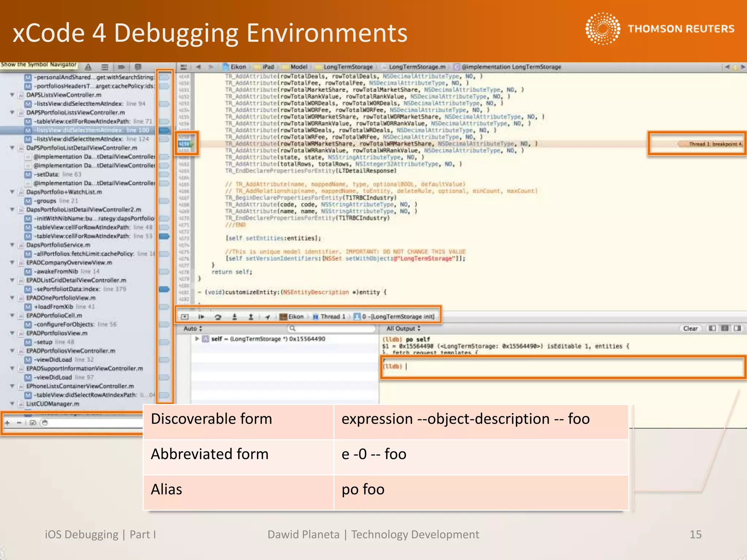Open the Auto variables scope dropdown
This screenshot has width=747, height=560.
(193, 328)
